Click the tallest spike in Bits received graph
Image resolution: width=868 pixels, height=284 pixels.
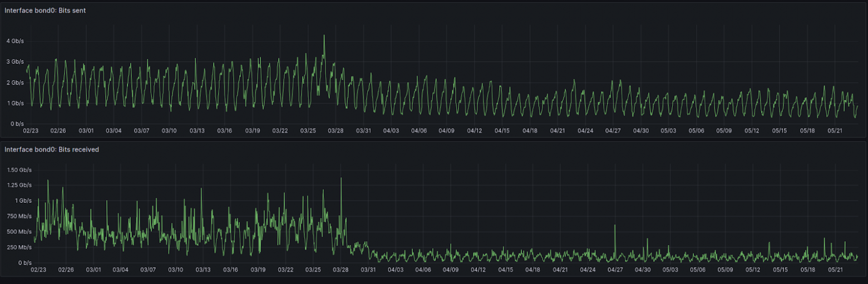pos(341,179)
